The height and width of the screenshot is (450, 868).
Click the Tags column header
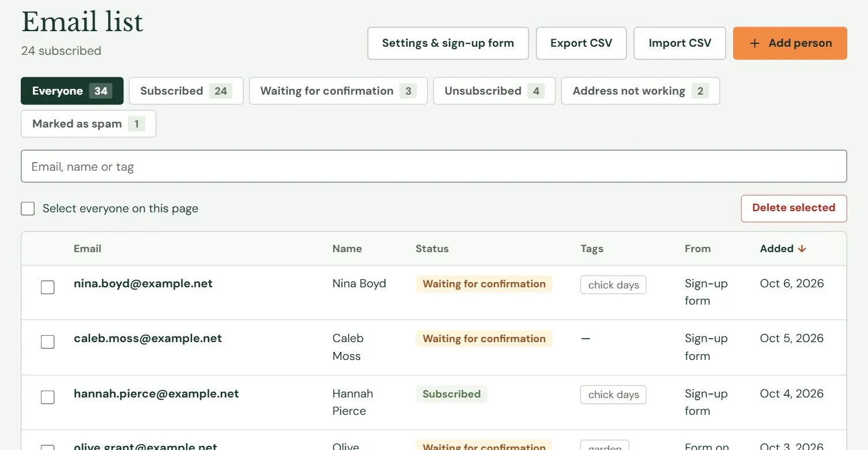click(592, 249)
